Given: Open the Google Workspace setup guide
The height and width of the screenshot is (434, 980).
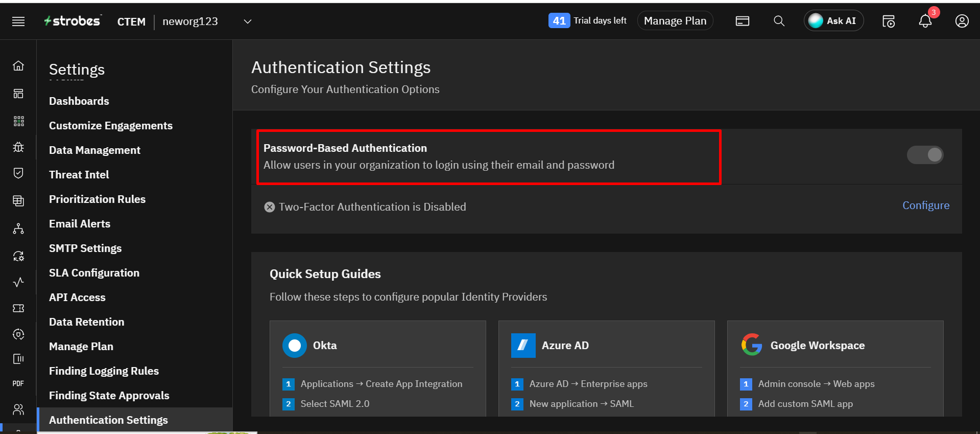Looking at the screenshot, I should [834, 346].
